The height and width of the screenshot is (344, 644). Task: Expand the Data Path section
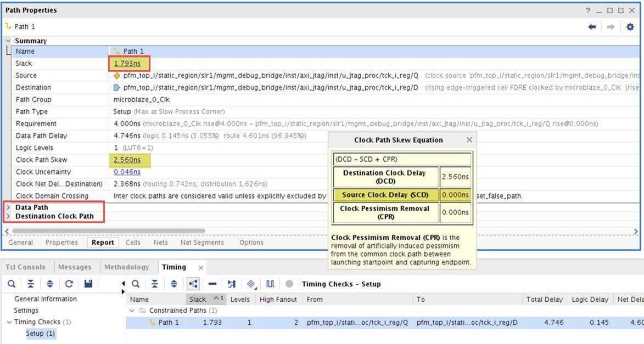pos(8,207)
